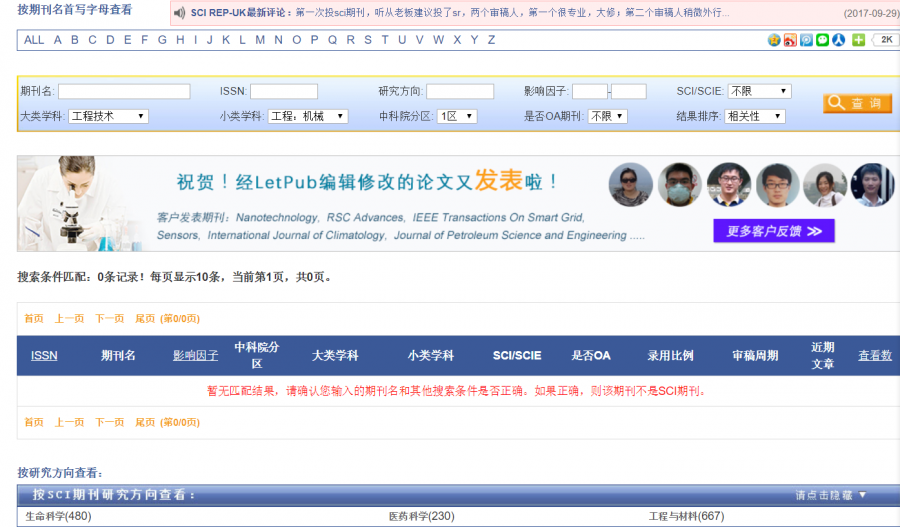Click the 录用比例 column header
This screenshot has height=527, width=900.
tap(670, 355)
